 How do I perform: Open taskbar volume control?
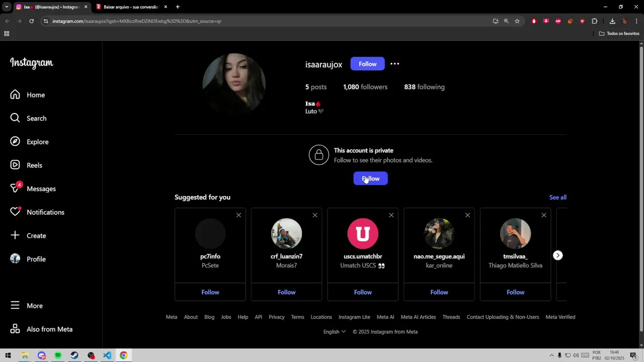click(576, 355)
